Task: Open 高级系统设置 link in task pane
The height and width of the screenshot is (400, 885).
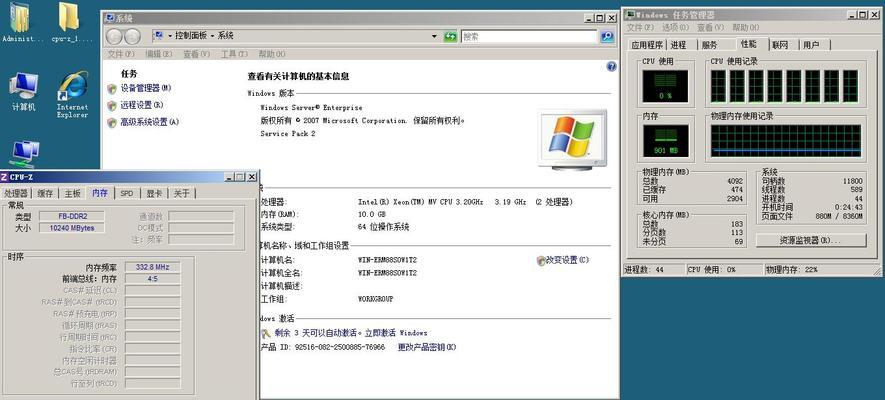Action: (150, 122)
